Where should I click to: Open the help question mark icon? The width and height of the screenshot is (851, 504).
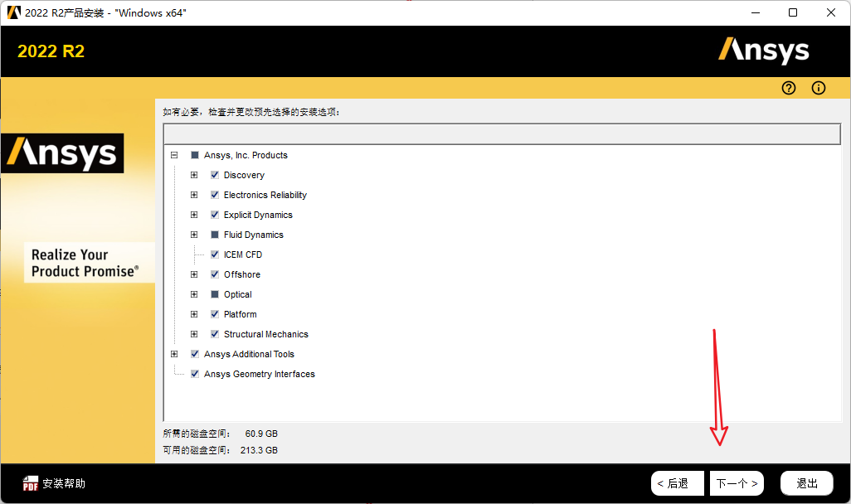pyautogui.click(x=788, y=88)
